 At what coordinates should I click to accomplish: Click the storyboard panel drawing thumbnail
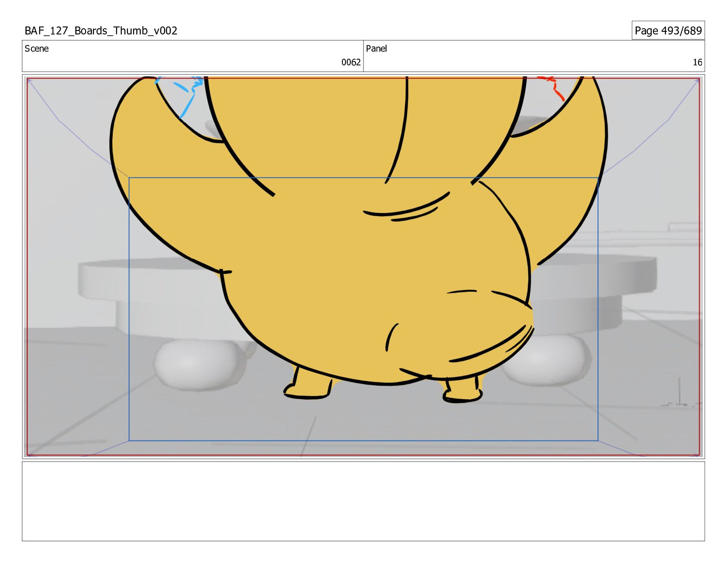click(363, 267)
